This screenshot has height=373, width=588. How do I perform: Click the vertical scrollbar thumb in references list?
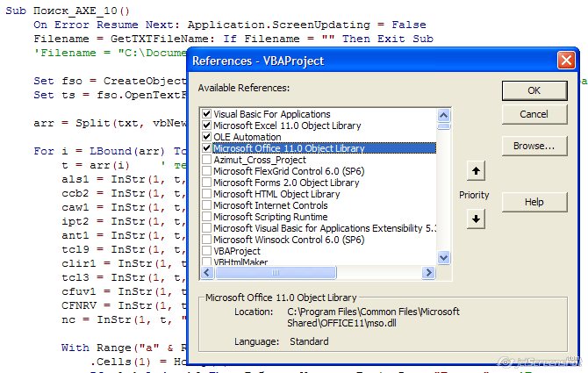pos(443,126)
